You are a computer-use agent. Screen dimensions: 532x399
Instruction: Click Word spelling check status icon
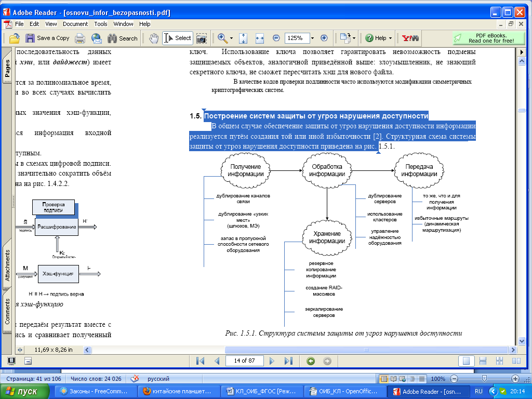(x=135, y=378)
